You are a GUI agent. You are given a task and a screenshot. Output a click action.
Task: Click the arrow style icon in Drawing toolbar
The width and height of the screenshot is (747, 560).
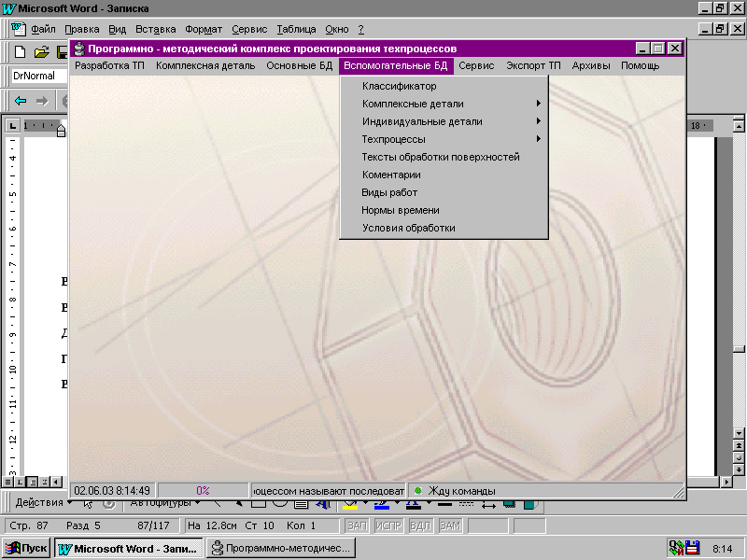pyautogui.click(x=488, y=504)
